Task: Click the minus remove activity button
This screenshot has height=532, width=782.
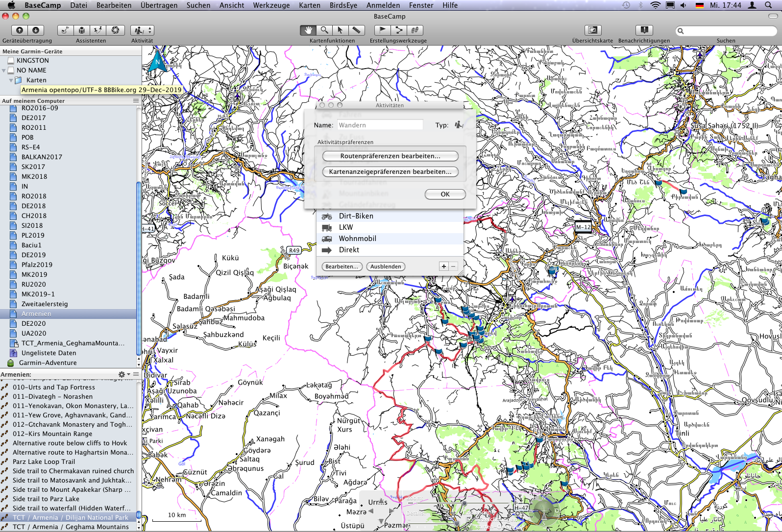Action: [453, 266]
